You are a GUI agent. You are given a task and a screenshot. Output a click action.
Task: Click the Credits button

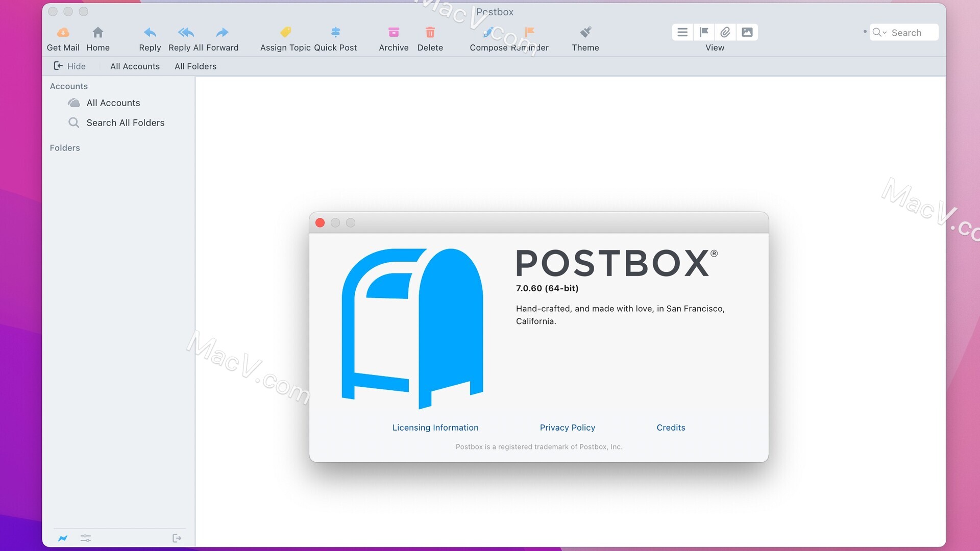670,427
